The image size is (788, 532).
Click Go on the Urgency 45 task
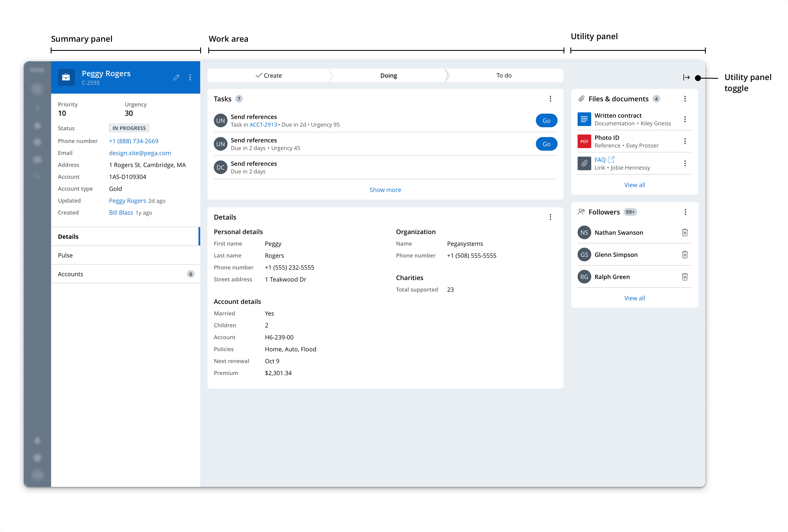click(546, 144)
